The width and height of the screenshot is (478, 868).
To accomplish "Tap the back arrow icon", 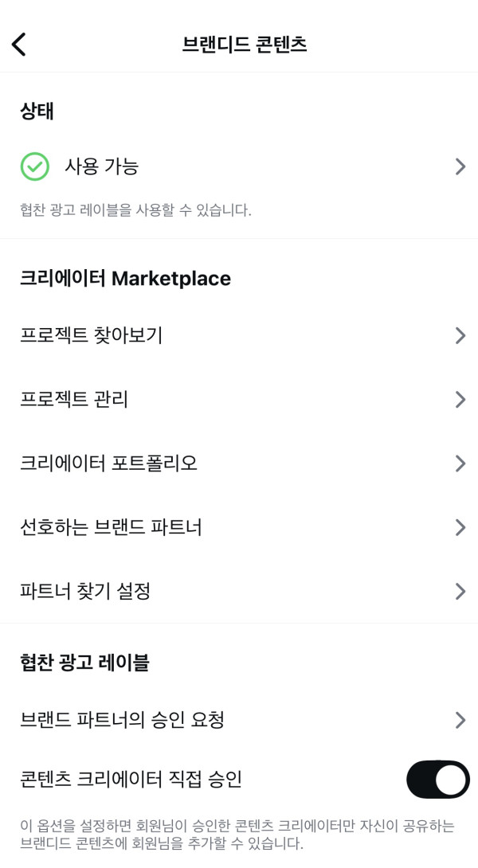I will tap(19, 45).
